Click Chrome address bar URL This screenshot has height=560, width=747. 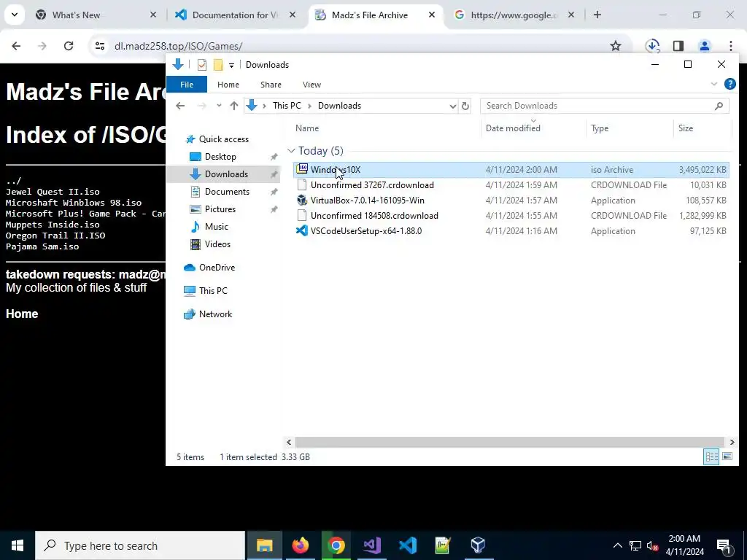pyautogui.click(x=178, y=46)
